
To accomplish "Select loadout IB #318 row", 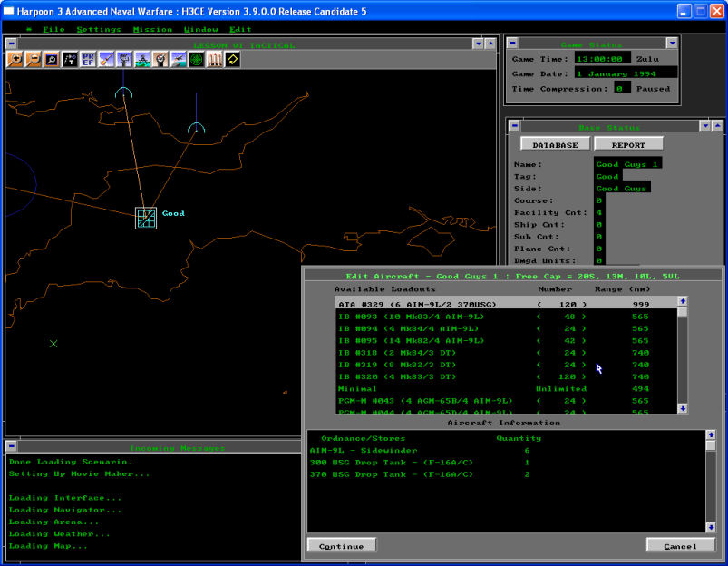I will point(506,353).
